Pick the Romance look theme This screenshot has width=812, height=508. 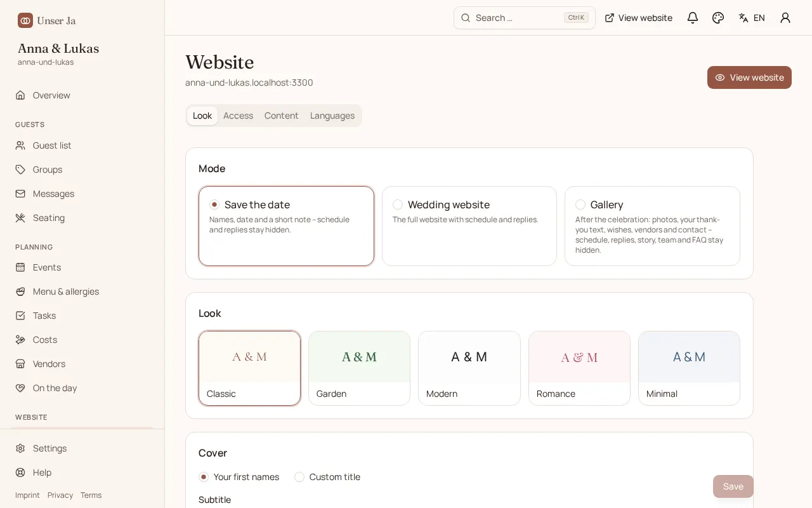pyautogui.click(x=579, y=368)
